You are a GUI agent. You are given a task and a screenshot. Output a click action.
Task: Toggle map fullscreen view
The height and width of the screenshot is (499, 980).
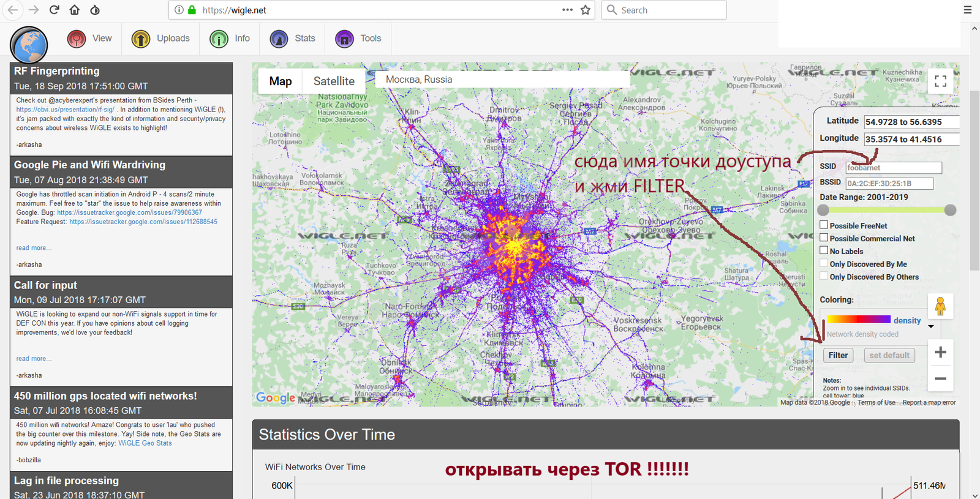tap(940, 81)
